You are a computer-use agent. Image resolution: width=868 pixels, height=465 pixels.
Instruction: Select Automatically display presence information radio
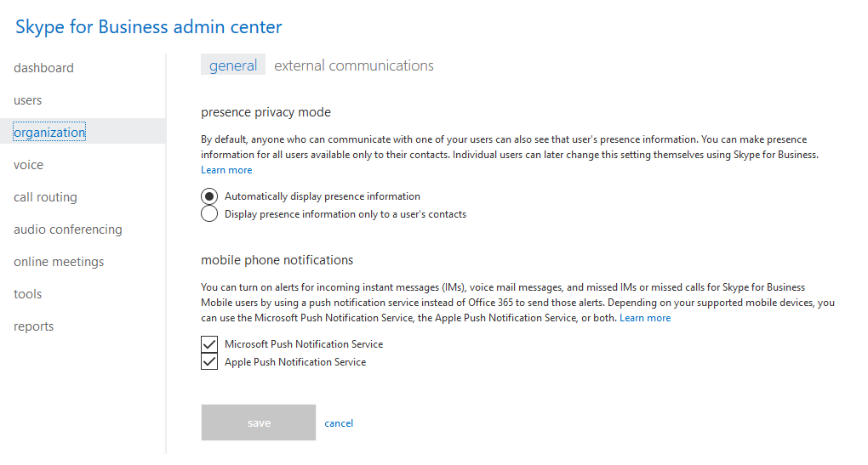pos(209,196)
